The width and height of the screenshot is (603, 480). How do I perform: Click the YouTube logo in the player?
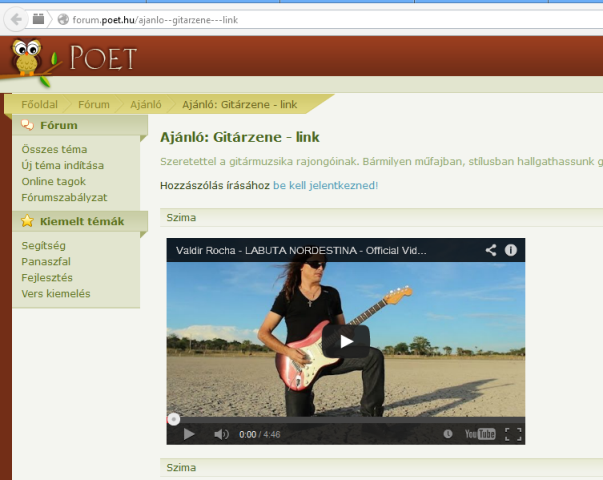point(480,434)
